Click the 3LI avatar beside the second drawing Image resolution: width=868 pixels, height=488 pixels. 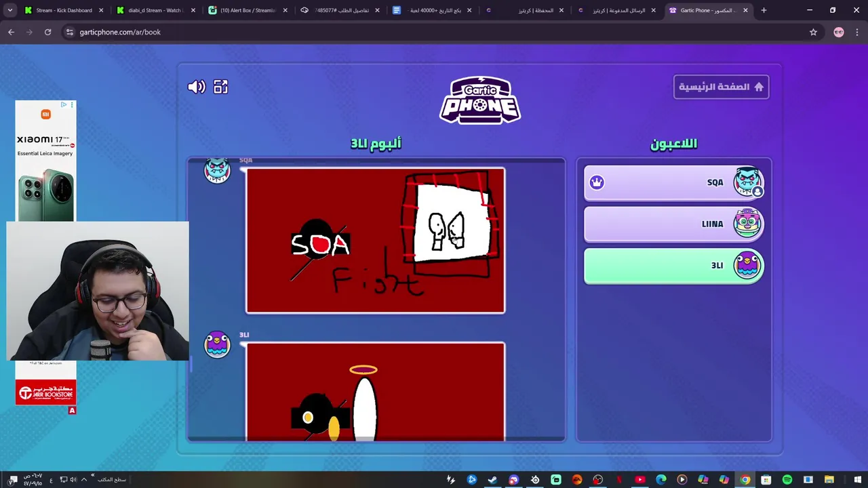pyautogui.click(x=217, y=344)
